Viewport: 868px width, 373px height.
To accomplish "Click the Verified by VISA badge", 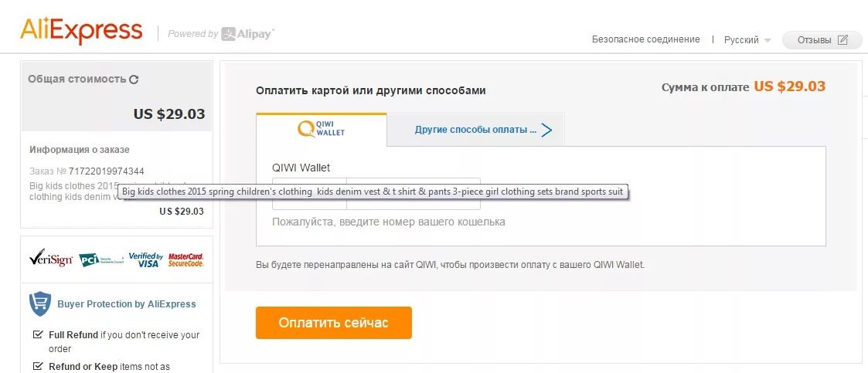I will 145,259.
